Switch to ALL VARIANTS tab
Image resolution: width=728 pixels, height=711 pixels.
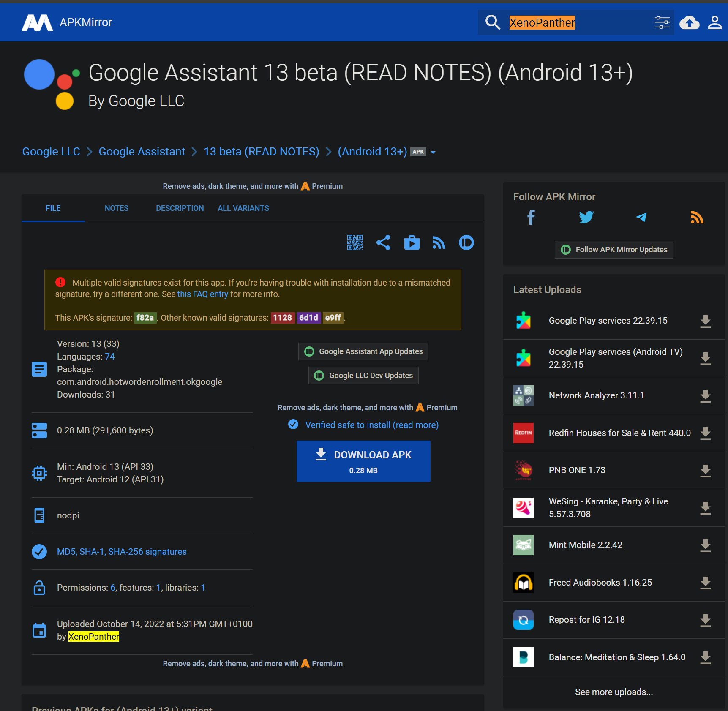[x=243, y=208]
